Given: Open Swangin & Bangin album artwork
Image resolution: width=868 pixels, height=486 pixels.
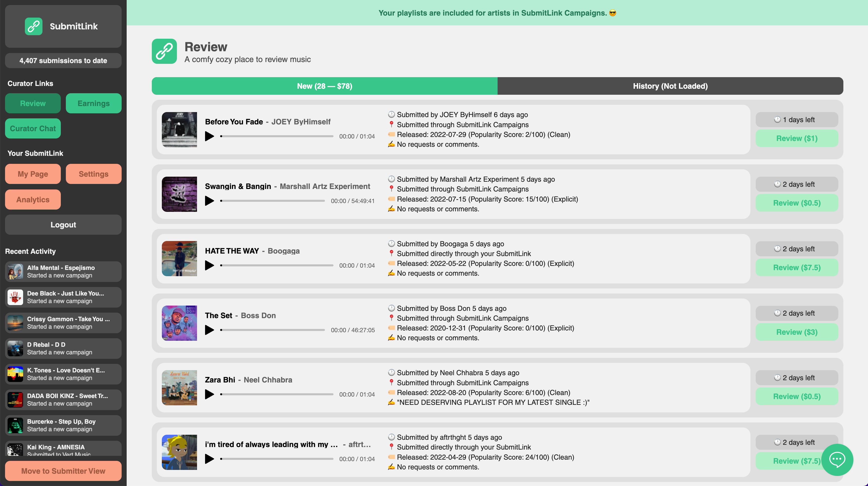Looking at the screenshot, I should tap(179, 194).
